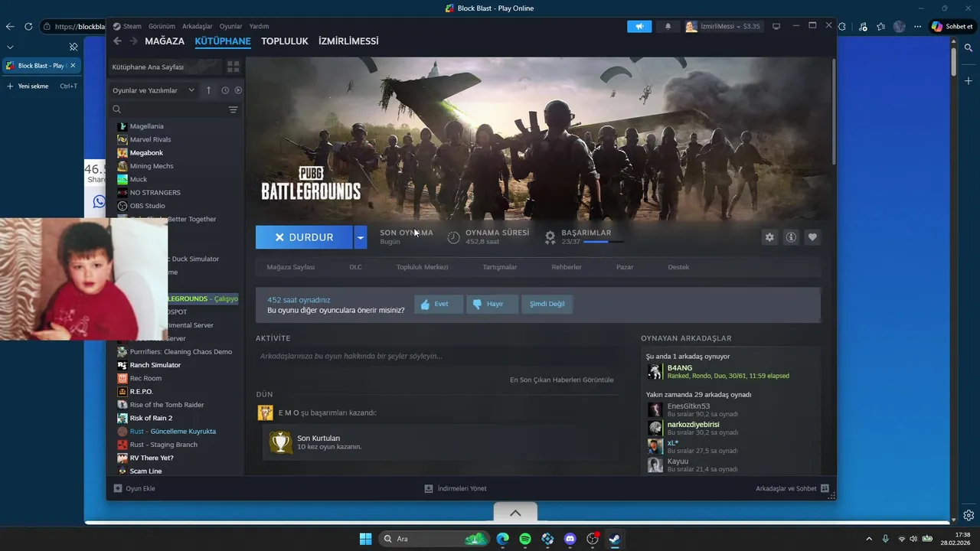980x551 pixels.
Task: Add PUBG to favorites heart icon
Action: pos(812,237)
